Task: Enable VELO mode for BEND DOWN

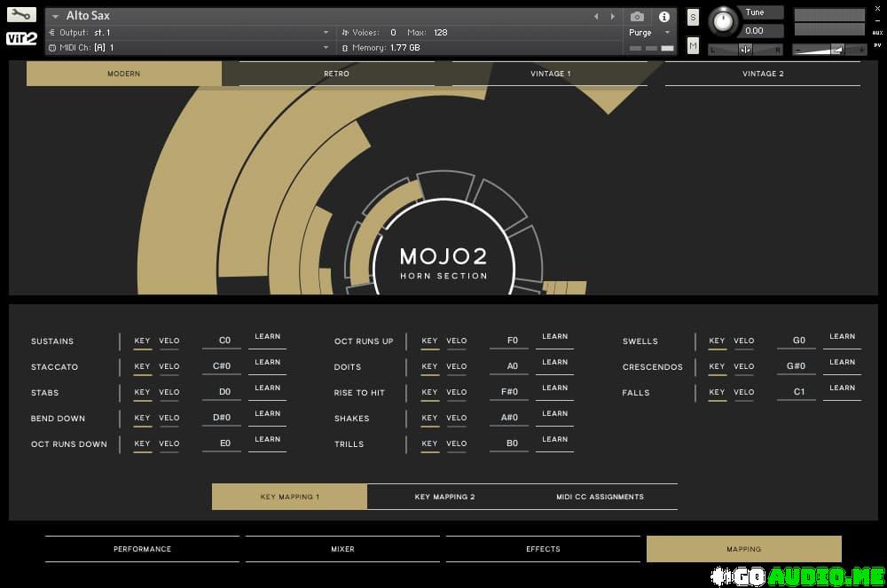Action: (x=169, y=418)
